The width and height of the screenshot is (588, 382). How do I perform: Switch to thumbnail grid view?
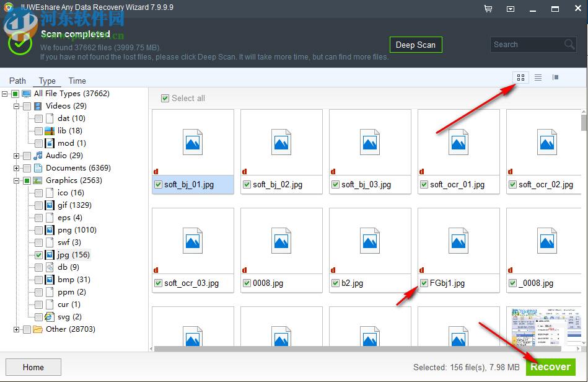tap(520, 78)
